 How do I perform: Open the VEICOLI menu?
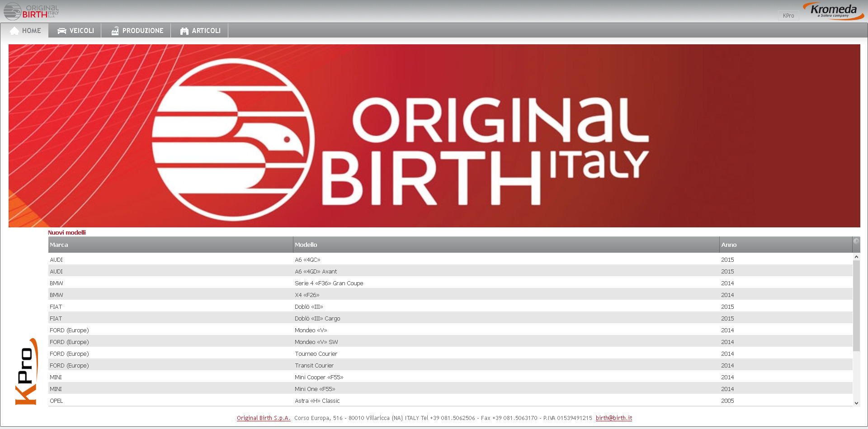[75, 30]
